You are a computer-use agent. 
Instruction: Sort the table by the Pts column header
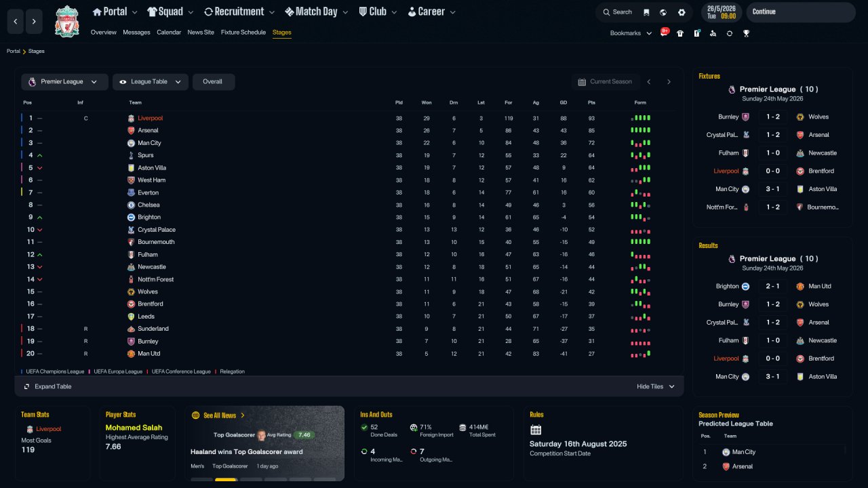tap(591, 103)
